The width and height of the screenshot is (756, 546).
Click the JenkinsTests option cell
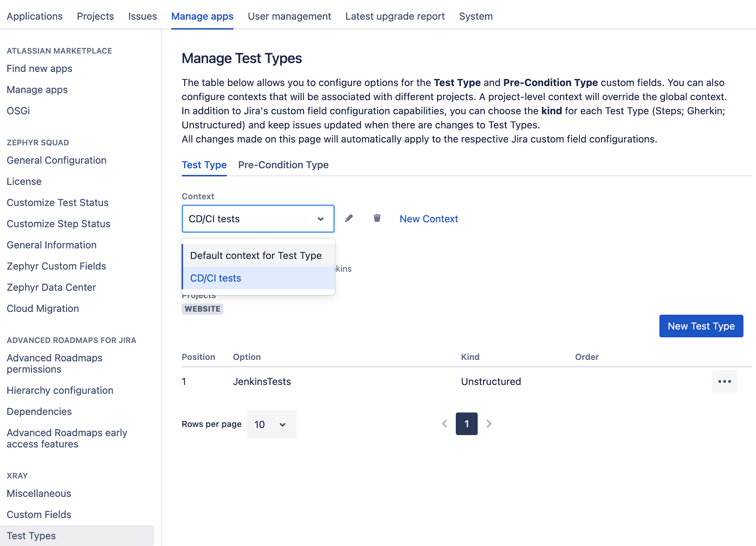[262, 381]
